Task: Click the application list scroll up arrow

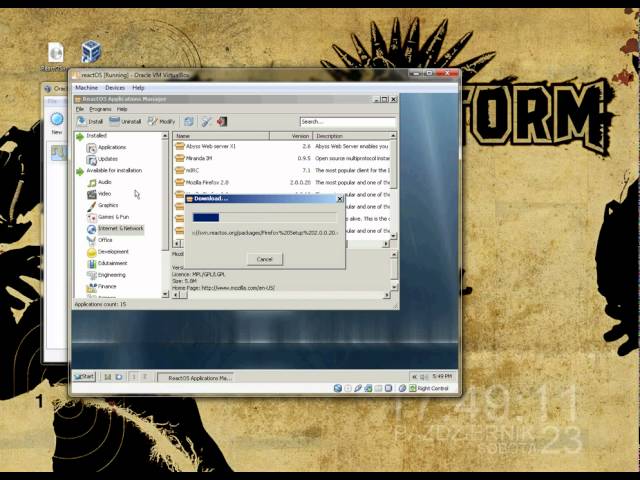Action: [x=393, y=136]
